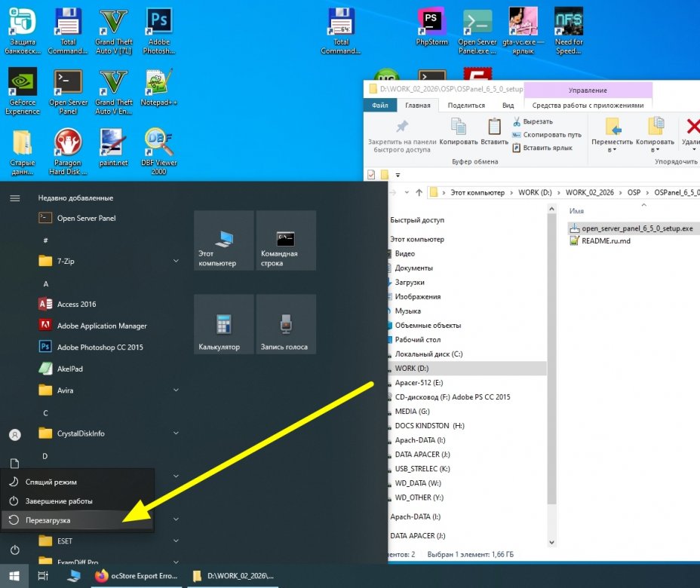This screenshot has height=588, width=700.
Task: Open the Старые данные desktop folder
Action: (x=23, y=152)
